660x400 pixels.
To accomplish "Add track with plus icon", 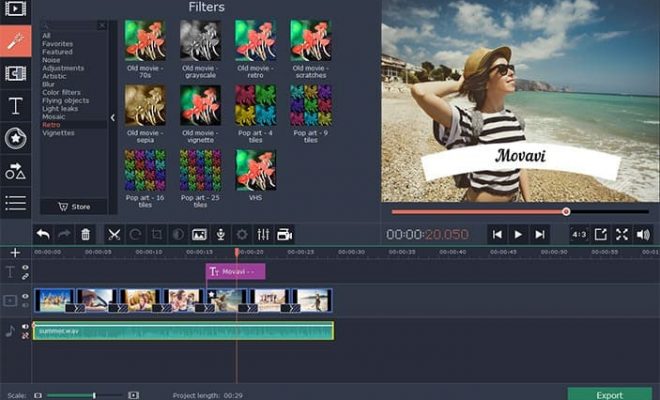I will pyautogui.click(x=15, y=253).
